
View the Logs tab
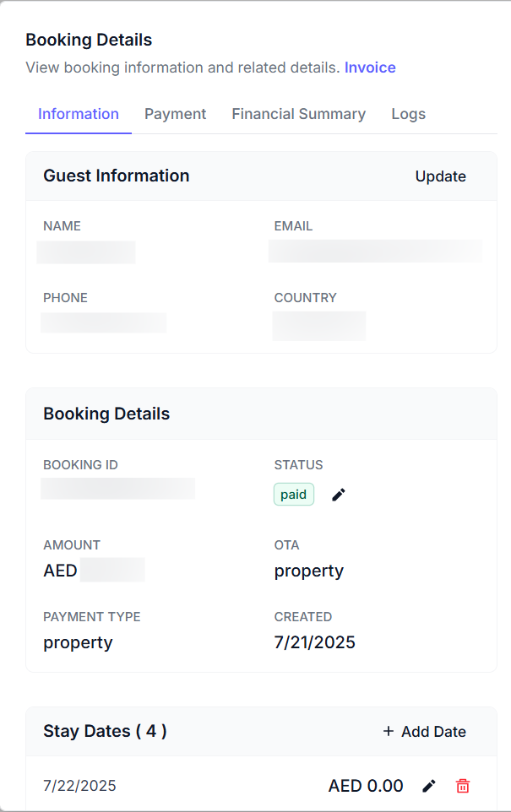[408, 114]
